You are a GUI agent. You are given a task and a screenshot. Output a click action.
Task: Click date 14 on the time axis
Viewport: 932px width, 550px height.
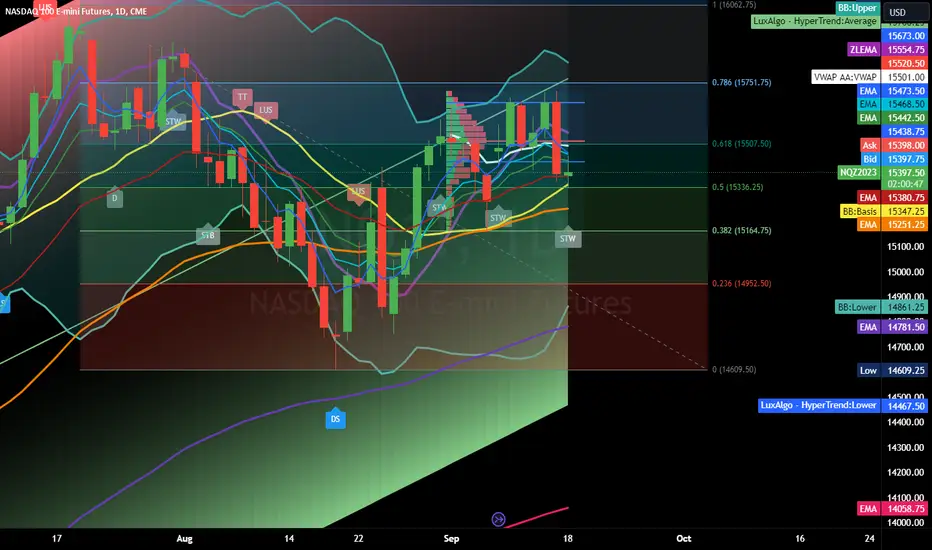(289, 539)
